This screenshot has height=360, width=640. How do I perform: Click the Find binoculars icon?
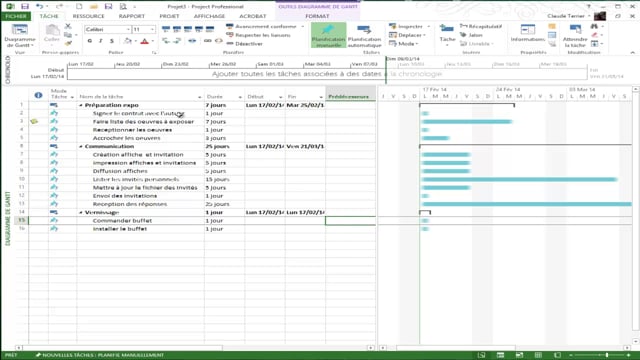coord(594,27)
